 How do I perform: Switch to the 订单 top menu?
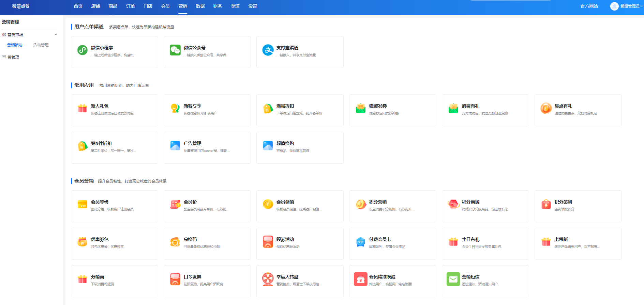point(130,6)
